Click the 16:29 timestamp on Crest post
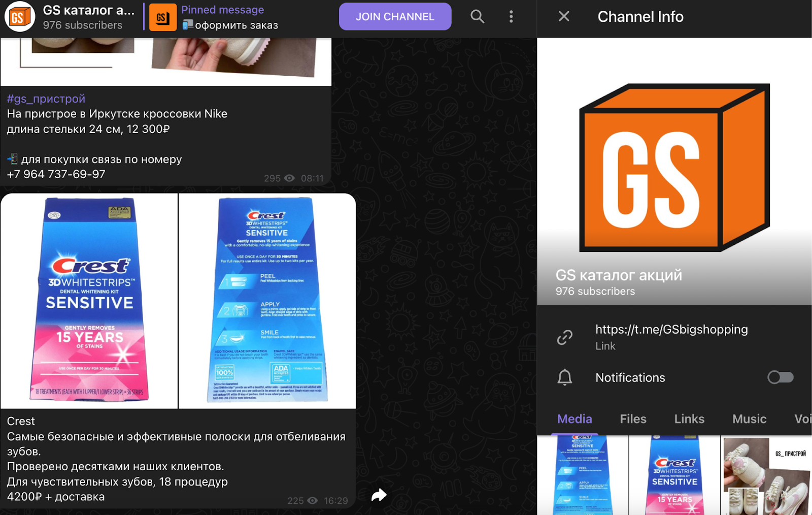 [x=336, y=501]
